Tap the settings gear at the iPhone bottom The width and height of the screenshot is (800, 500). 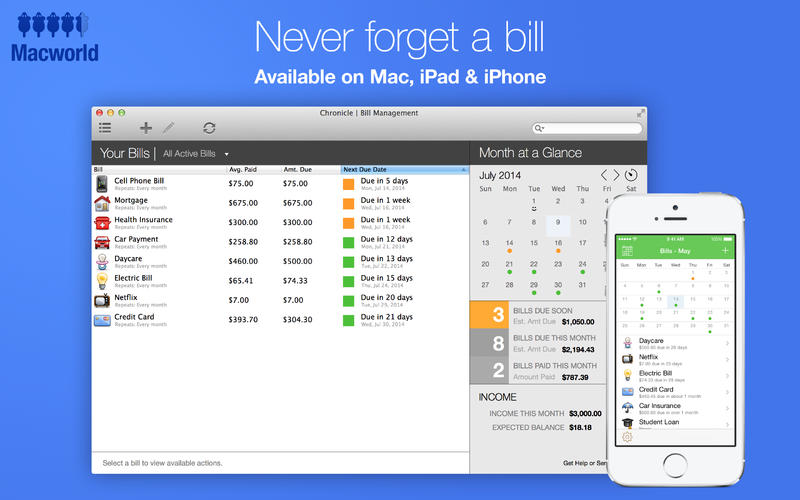click(x=627, y=437)
